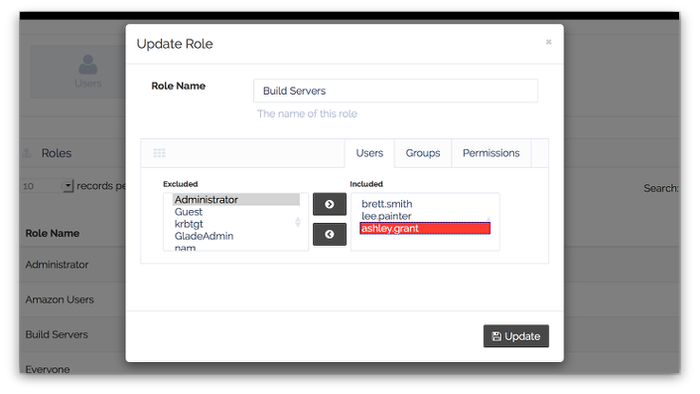
Task: Switch to the Users tab
Action: [369, 153]
